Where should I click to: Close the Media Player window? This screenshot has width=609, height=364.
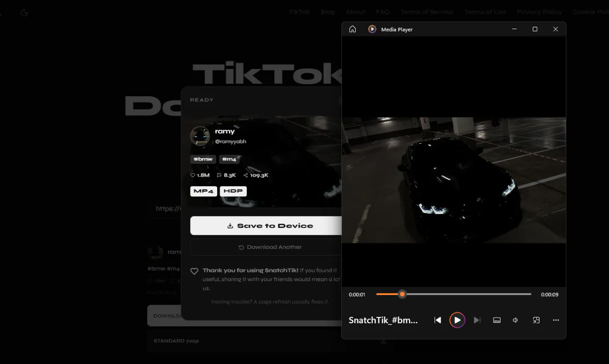[x=555, y=29]
